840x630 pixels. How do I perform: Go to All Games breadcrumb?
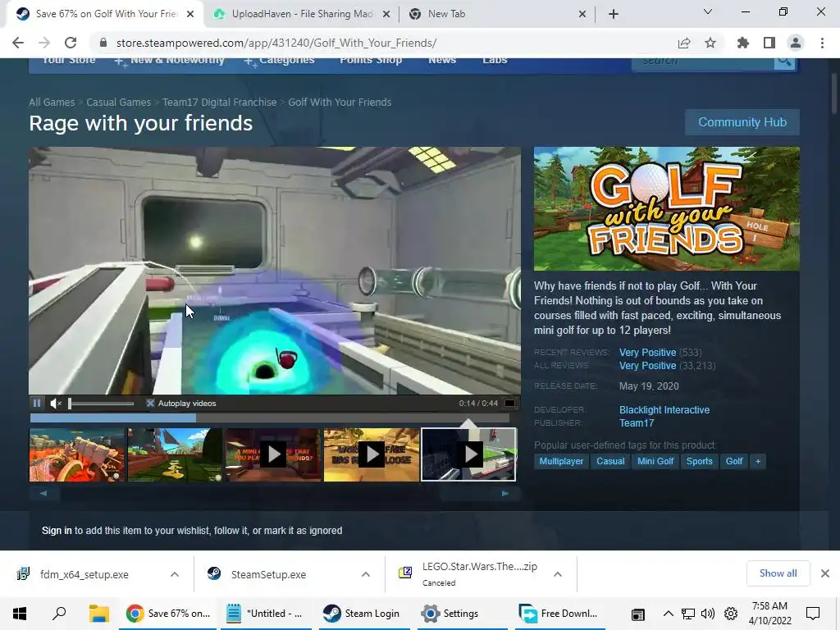52,103
